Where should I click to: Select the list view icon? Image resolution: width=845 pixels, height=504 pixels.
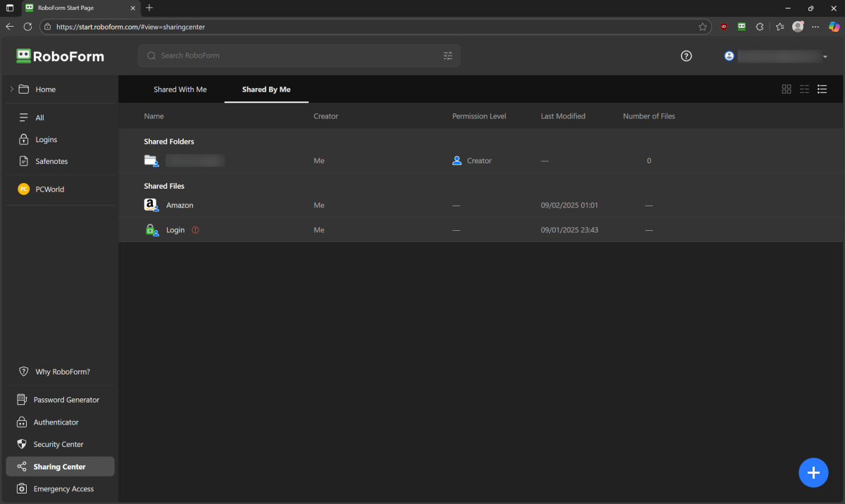pos(822,89)
